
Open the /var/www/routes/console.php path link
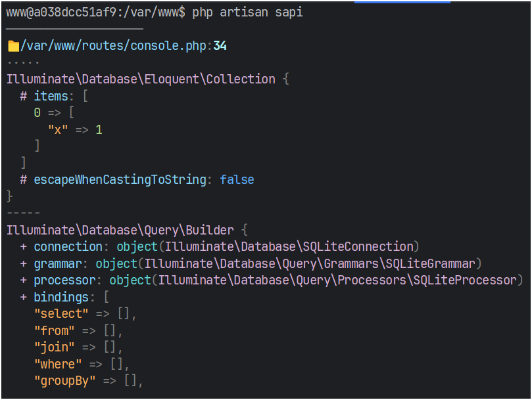(x=113, y=46)
